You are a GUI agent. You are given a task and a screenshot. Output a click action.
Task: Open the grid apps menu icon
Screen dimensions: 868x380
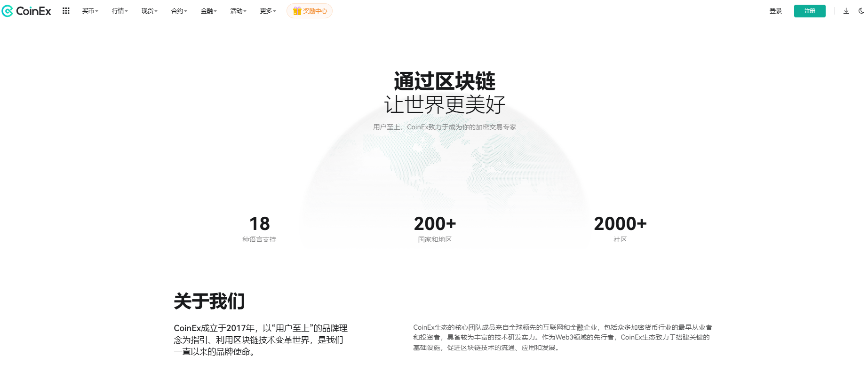pos(66,11)
